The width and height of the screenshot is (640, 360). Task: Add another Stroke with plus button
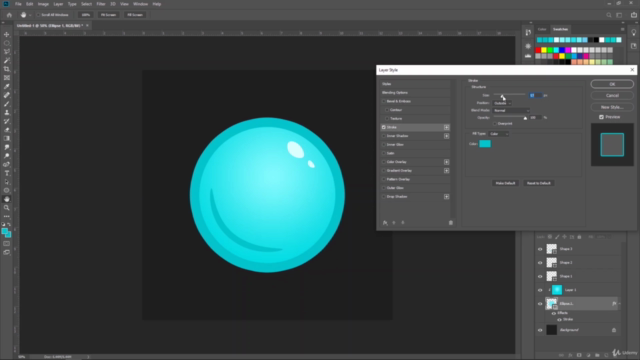[x=447, y=127]
